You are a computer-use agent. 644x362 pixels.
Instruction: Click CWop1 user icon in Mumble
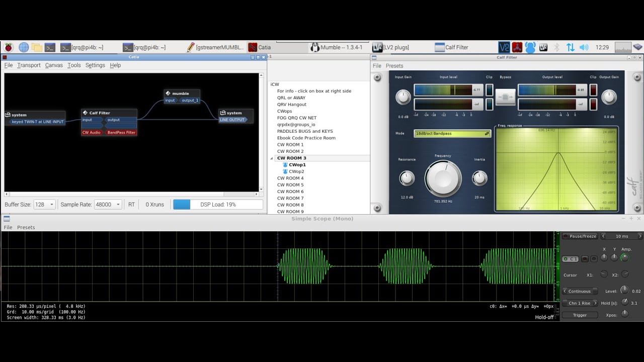coord(285,165)
